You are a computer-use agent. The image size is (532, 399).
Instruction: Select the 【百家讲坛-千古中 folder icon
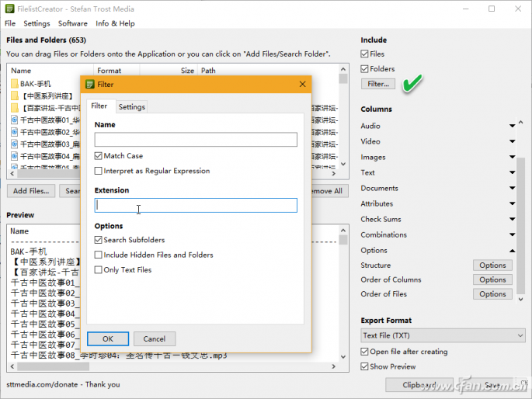14,108
